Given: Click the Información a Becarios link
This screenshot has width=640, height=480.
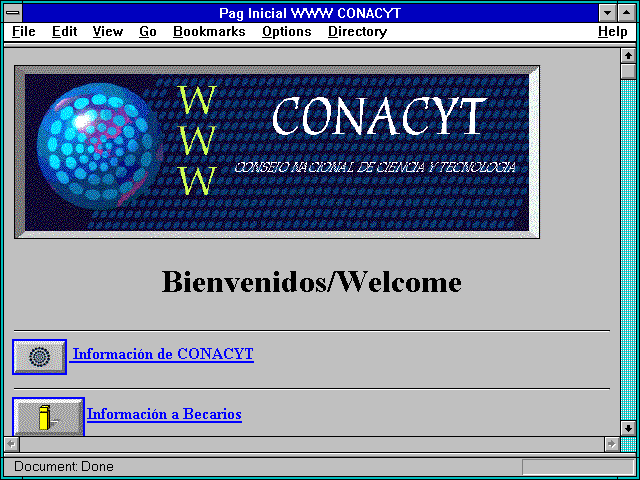Looking at the screenshot, I should 164,414.
